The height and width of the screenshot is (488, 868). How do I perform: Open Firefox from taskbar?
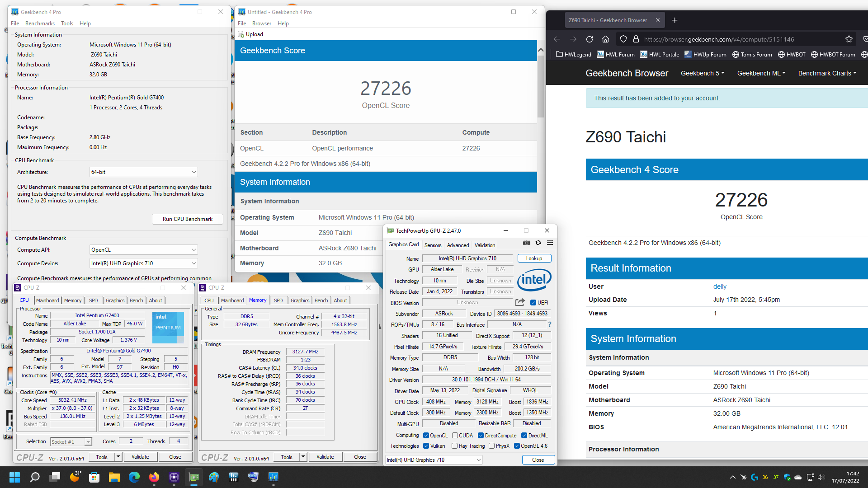[x=154, y=477]
